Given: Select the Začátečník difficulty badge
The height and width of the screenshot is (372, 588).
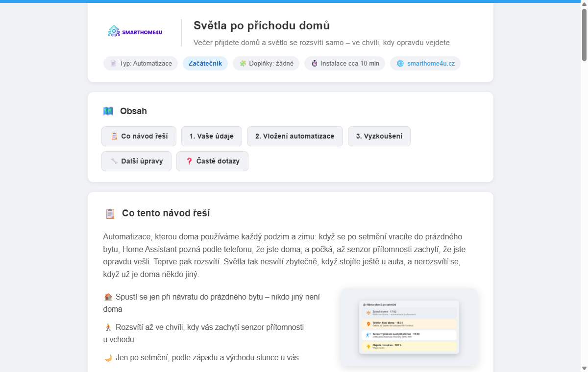Looking at the screenshot, I should 205,63.
